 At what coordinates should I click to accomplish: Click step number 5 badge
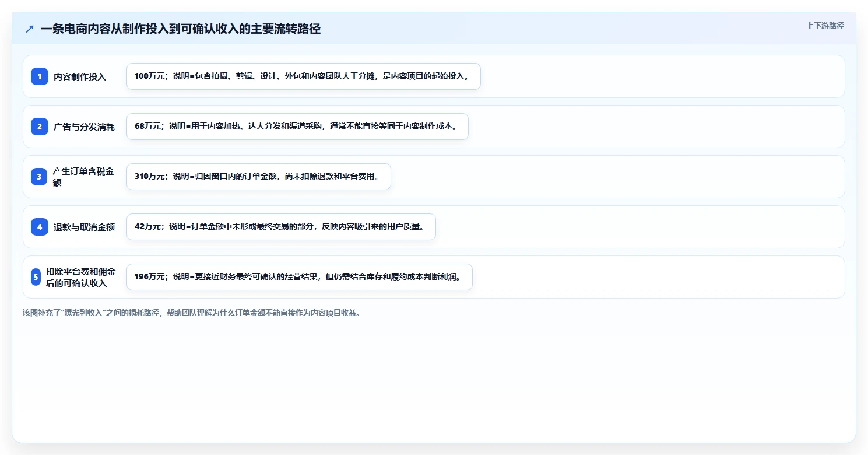coord(36,277)
